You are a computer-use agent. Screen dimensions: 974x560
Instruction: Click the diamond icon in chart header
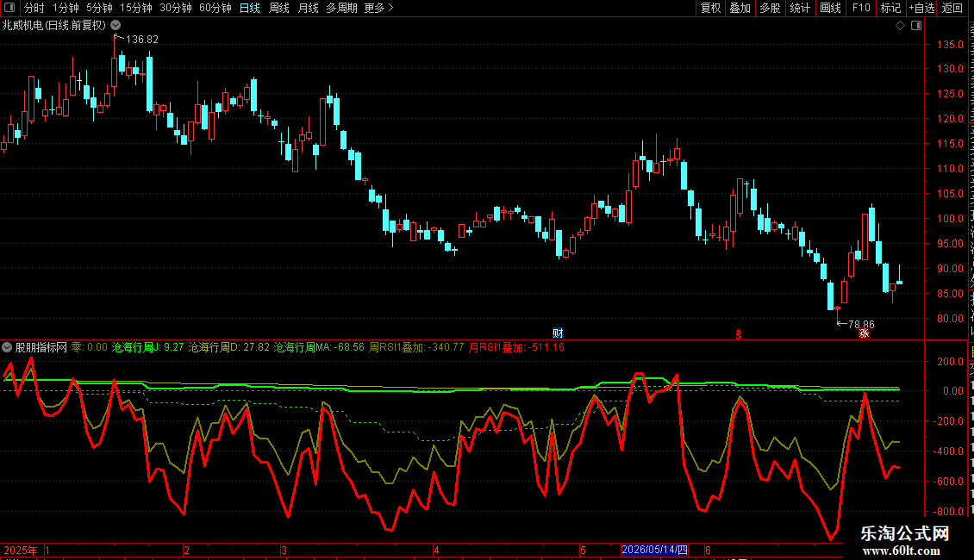point(900,26)
